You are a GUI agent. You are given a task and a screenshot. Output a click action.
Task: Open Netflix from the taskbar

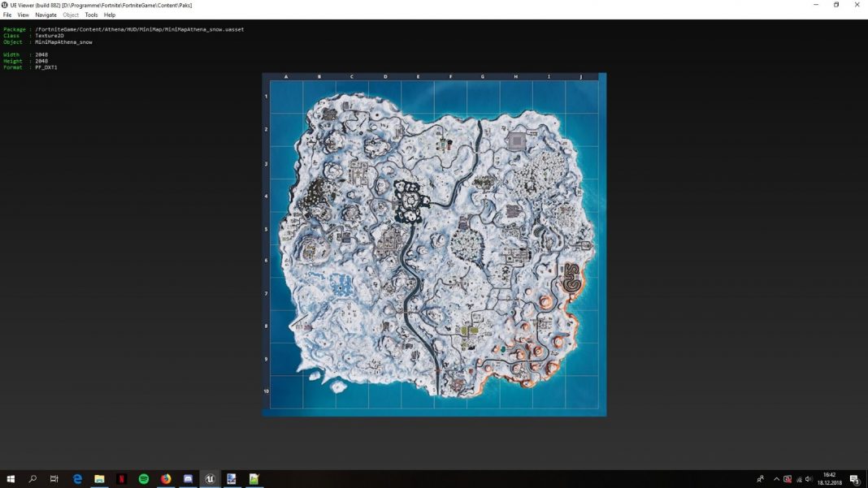(x=121, y=479)
